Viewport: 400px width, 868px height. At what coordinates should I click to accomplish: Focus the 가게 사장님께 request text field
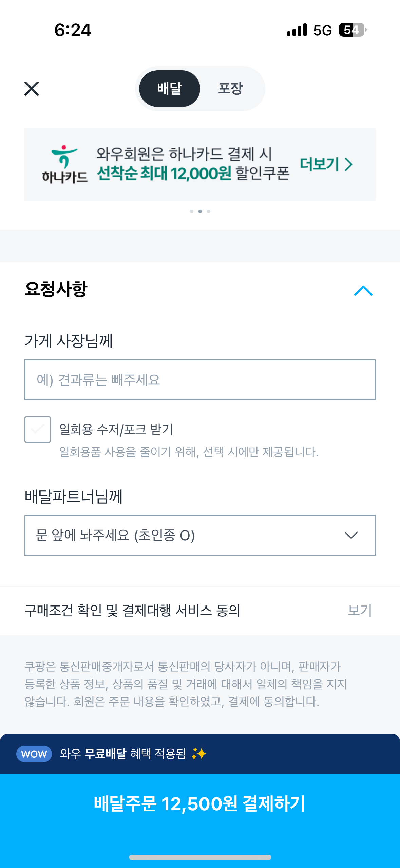(200, 380)
